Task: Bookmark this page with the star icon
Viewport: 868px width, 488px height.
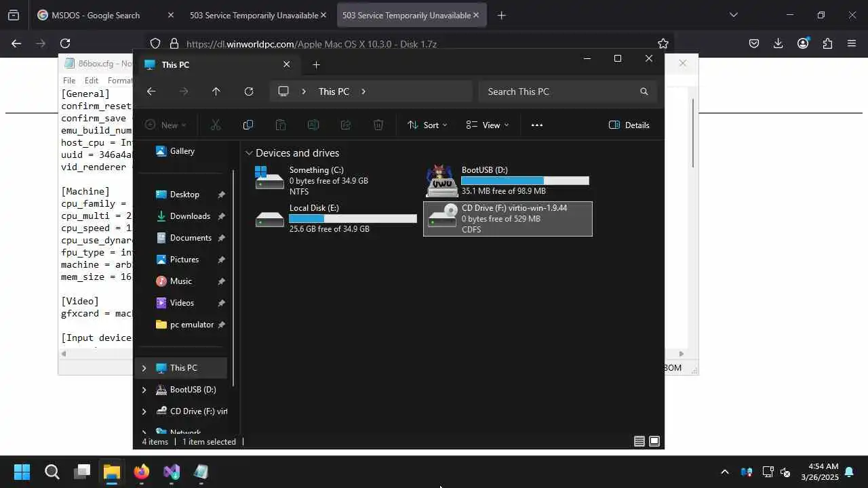Action: tap(663, 43)
